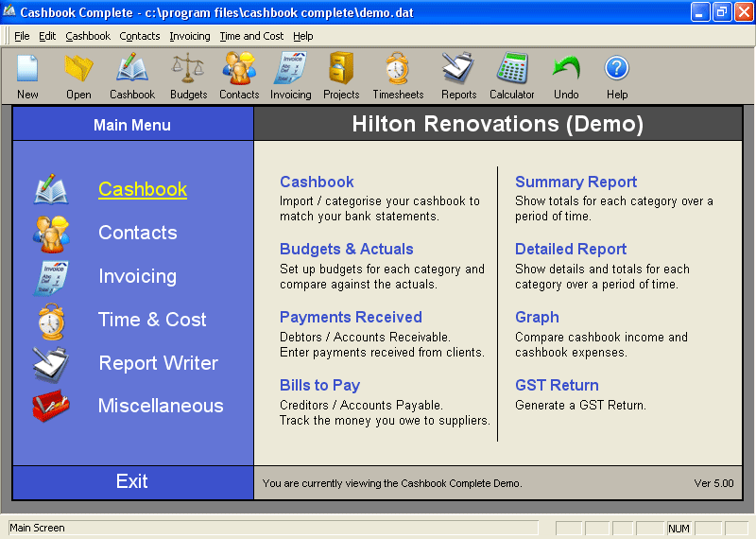Click the invoice sheet icon in Main Menu
756x539 pixels.
click(x=51, y=278)
